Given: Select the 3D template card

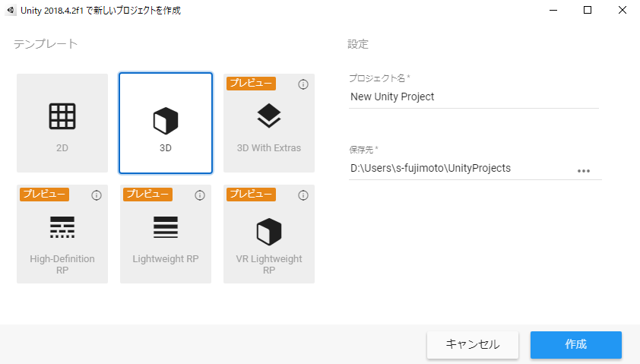Looking at the screenshot, I should point(165,123).
